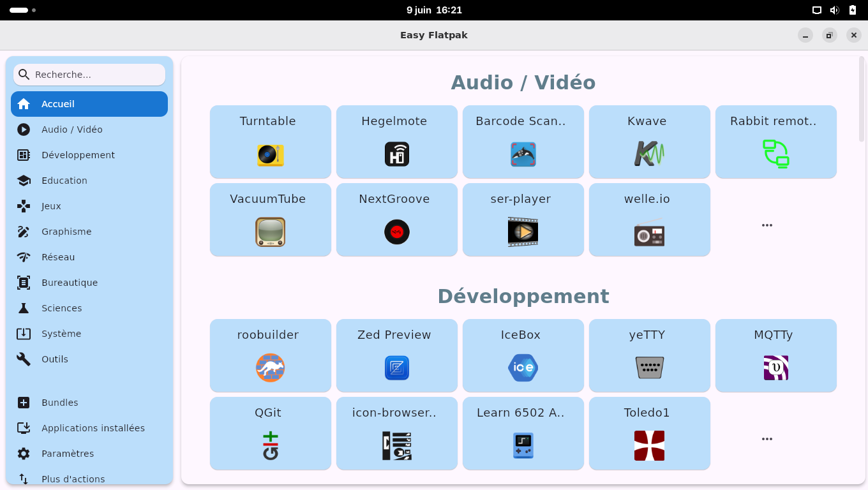Open the battery status indicator

pyautogui.click(x=853, y=10)
